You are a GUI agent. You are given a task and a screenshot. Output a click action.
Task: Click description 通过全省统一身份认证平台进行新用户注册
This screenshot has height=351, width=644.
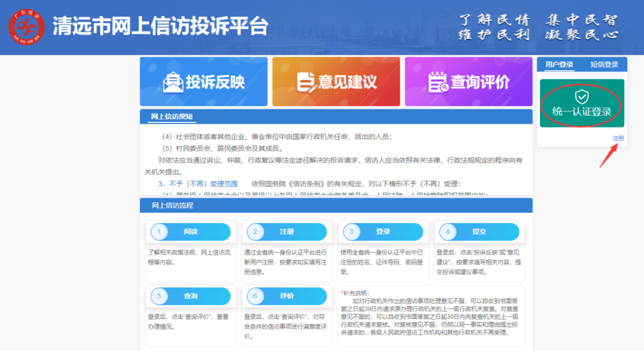[286, 262]
